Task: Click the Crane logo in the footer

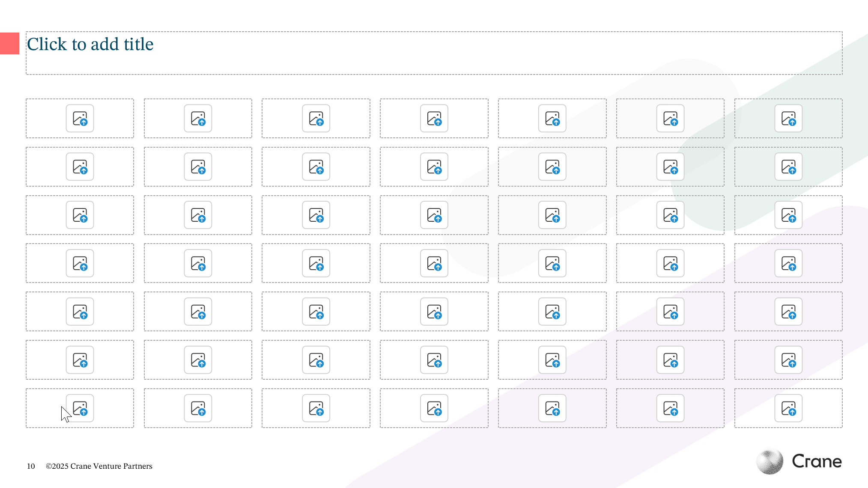Action: pyautogui.click(x=799, y=461)
